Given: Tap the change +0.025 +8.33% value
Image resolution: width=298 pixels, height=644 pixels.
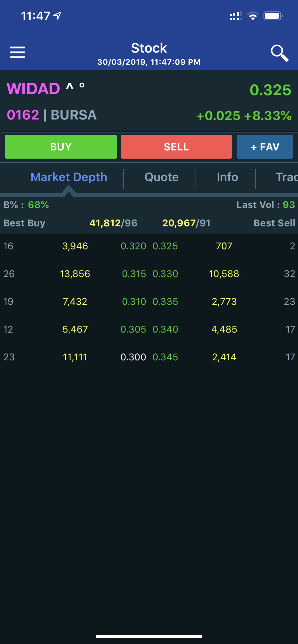Looking at the screenshot, I should point(244,116).
